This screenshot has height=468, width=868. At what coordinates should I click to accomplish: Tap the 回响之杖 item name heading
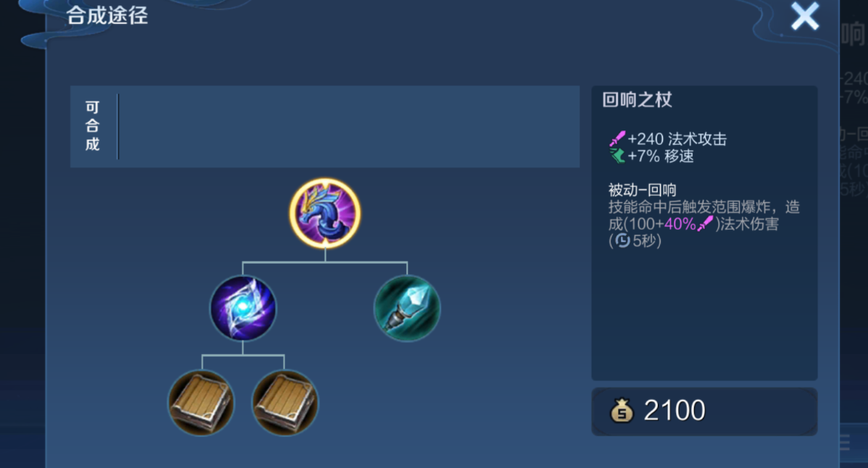[x=637, y=100]
